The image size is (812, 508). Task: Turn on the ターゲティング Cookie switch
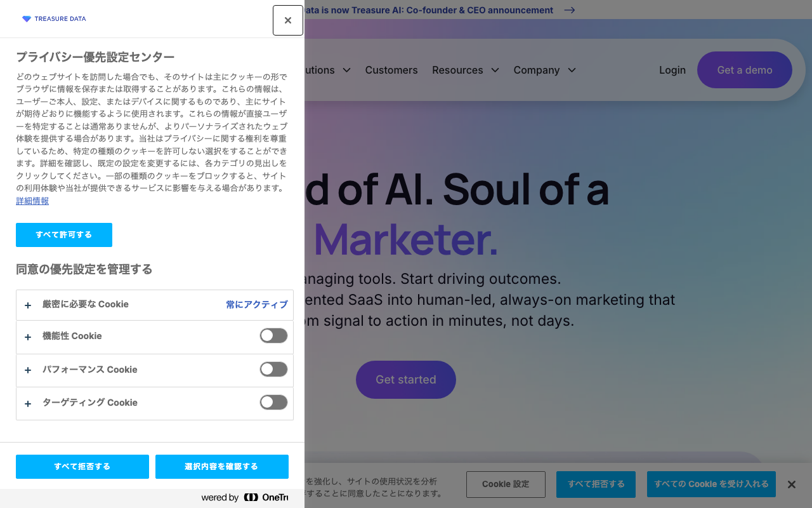point(273,403)
